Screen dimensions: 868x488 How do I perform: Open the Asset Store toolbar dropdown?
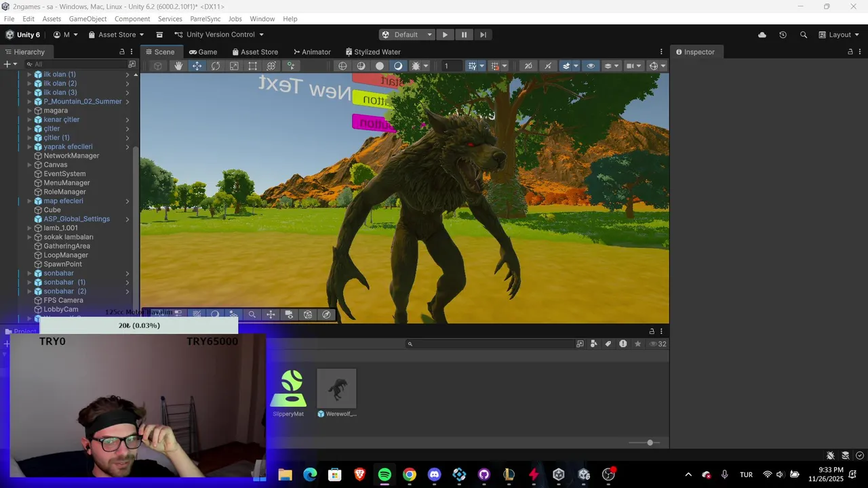pyautogui.click(x=116, y=35)
